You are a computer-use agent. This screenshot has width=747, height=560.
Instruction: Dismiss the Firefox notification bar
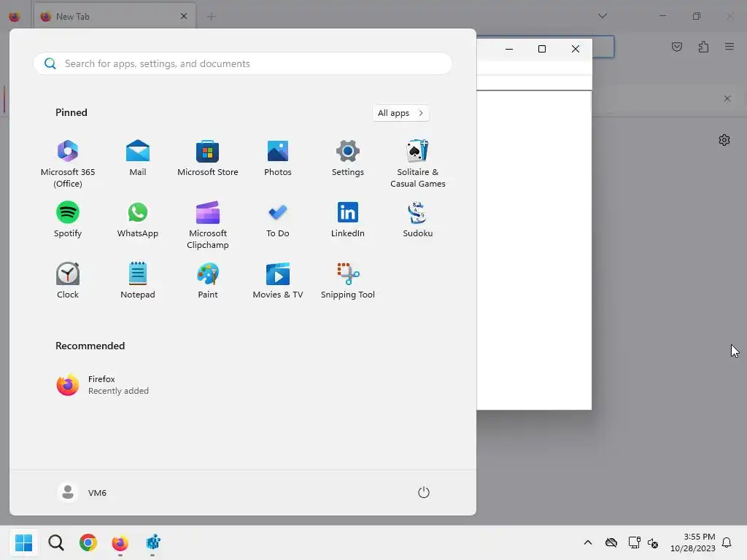(727, 98)
